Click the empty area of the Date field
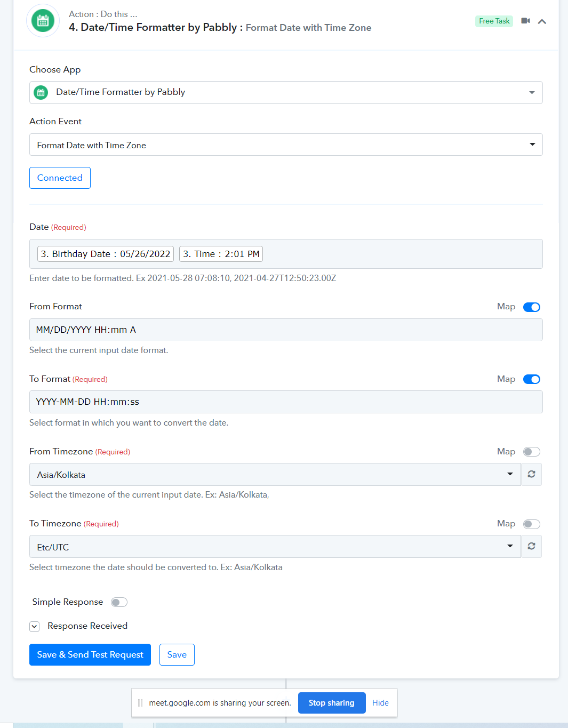The width and height of the screenshot is (568, 728). pos(403,254)
